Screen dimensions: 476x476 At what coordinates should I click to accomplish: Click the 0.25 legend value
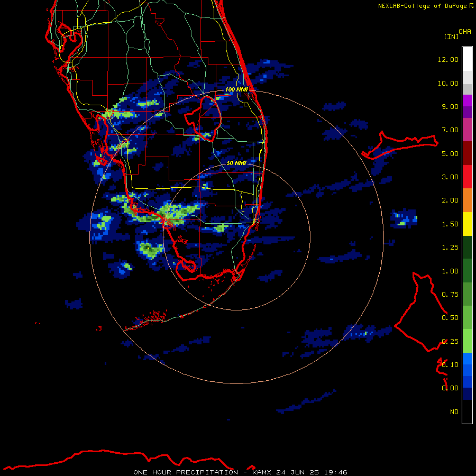click(x=450, y=342)
